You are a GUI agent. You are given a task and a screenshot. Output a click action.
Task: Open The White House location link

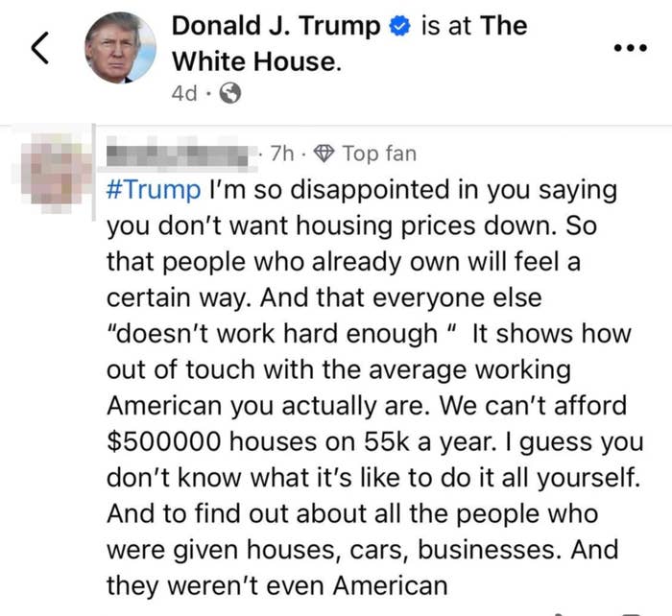[254, 61]
